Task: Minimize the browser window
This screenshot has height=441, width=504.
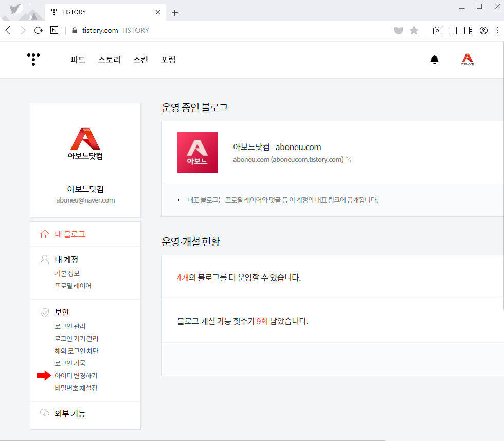Action: [x=462, y=7]
